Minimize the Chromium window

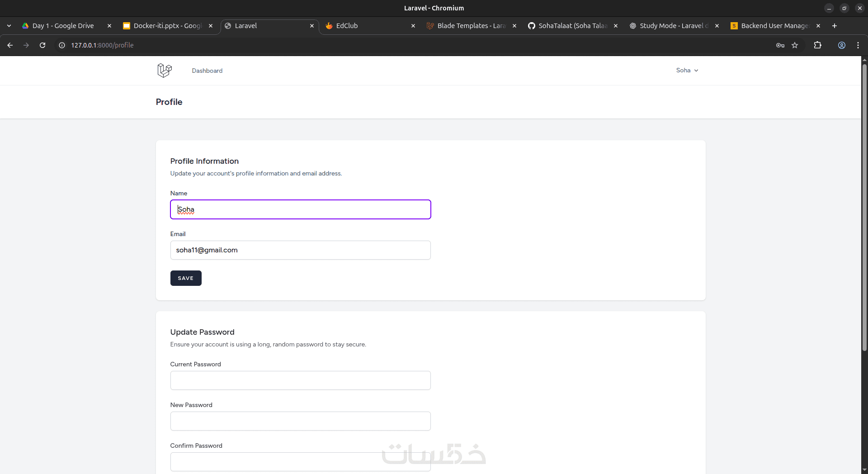point(829,8)
